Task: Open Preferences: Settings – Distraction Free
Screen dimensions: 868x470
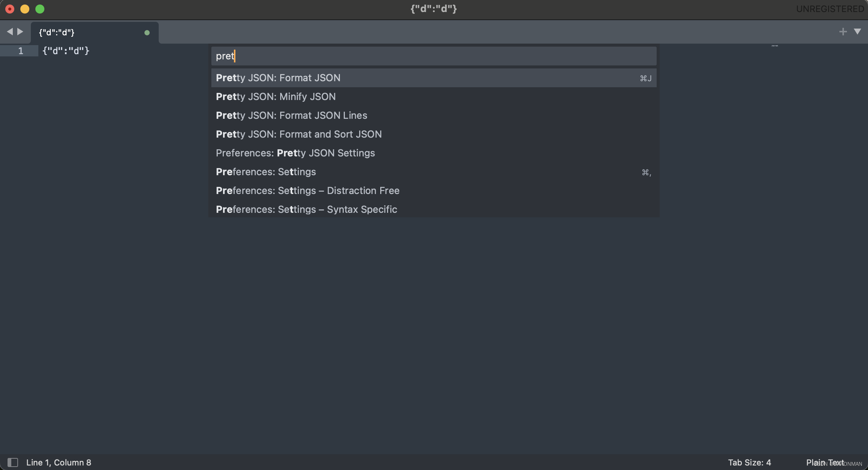Action: (434, 191)
